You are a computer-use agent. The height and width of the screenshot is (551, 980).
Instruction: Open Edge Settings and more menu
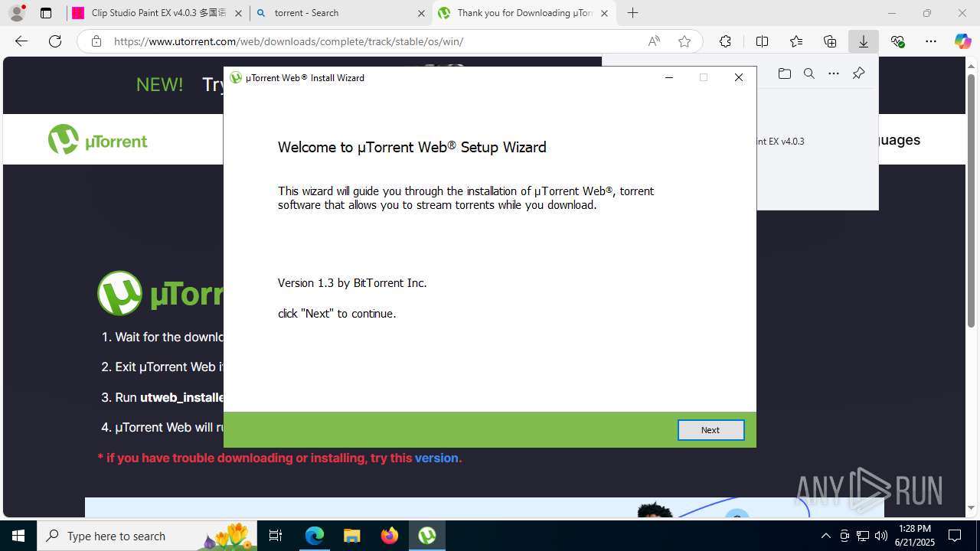pyautogui.click(x=931, y=41)
